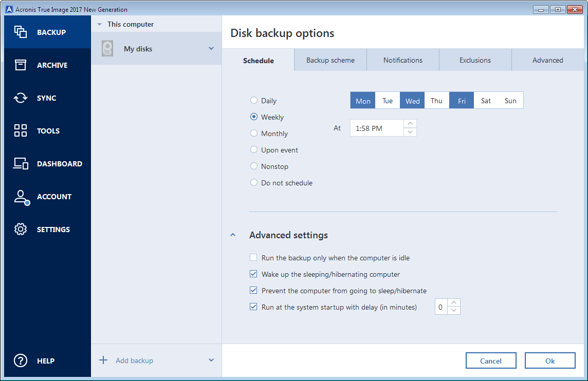The image size is (588, 381).
Task: Go to Sync via sidebar icon
Action: pos(21,98)
